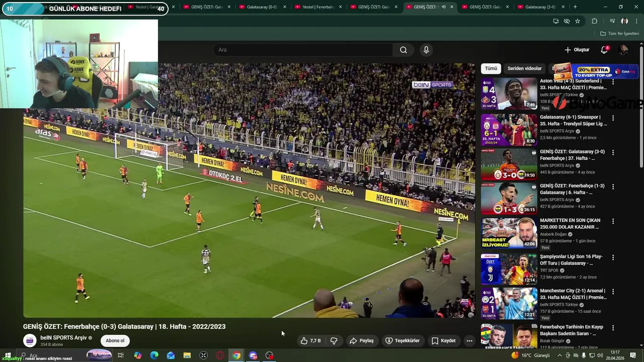Open the Chrome profile avatar

pyautogui.click(x=624, y=21)
